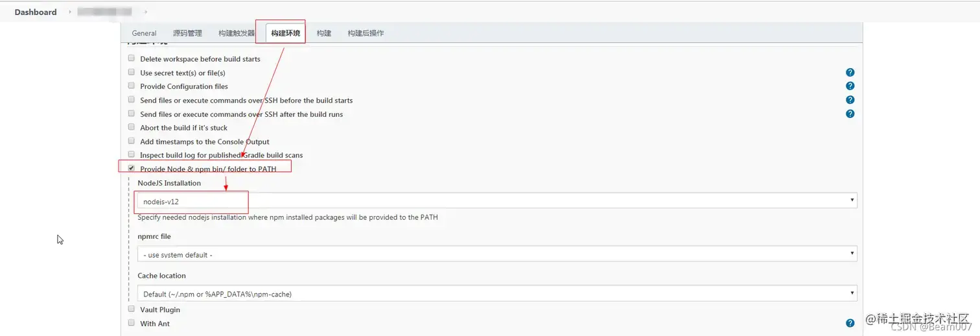This screenshot has height=336, width=980.
Task: Open the npmrc file dropdown
Action: (497, 254)
